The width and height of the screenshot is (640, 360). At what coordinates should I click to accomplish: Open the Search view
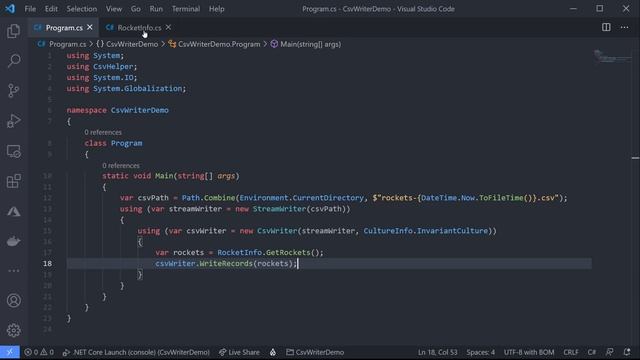click(x=13, y=61)
